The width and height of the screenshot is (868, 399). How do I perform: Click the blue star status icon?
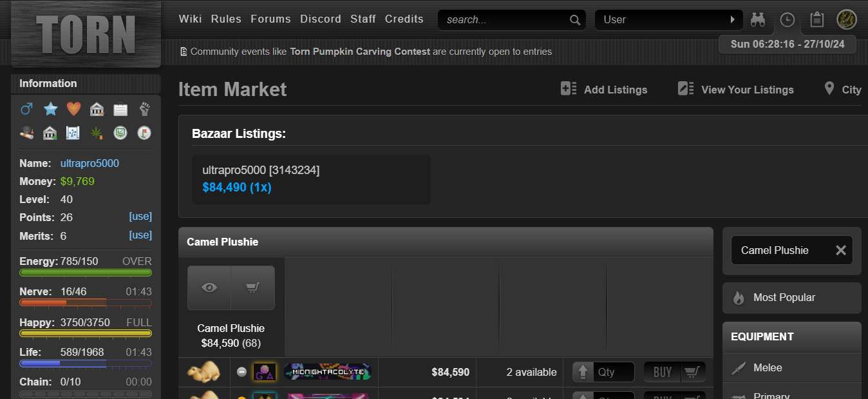coord(51,109)
